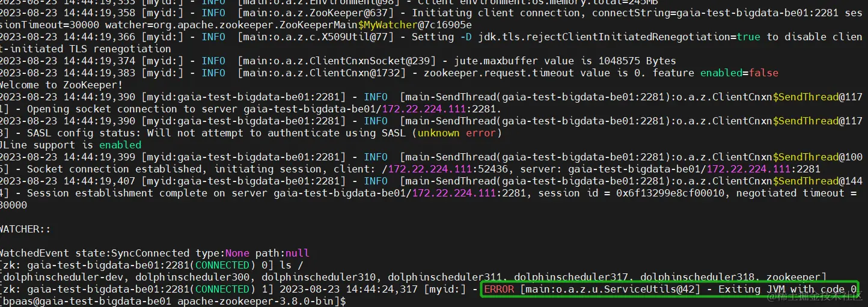Click '[main:o.a.z.ClientCnxnSocket@239]' logger name
The image size is (868, 307).
point(337,61)
